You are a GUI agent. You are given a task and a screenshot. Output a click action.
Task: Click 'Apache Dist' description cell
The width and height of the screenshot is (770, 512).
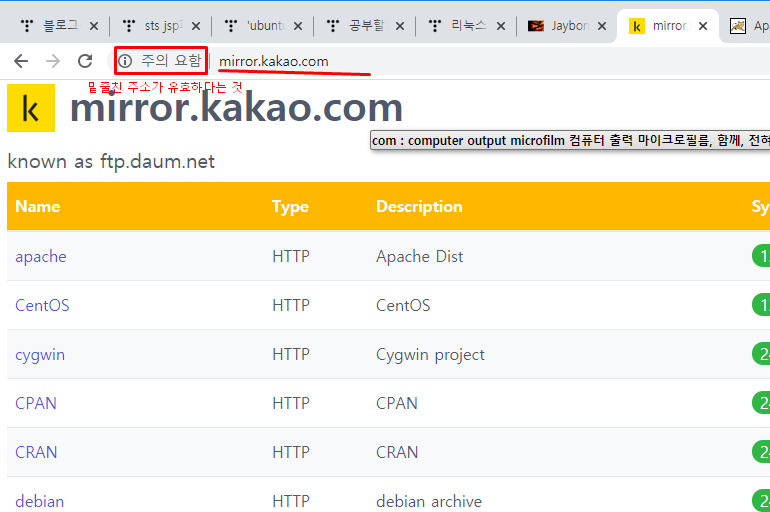point(419,256)
